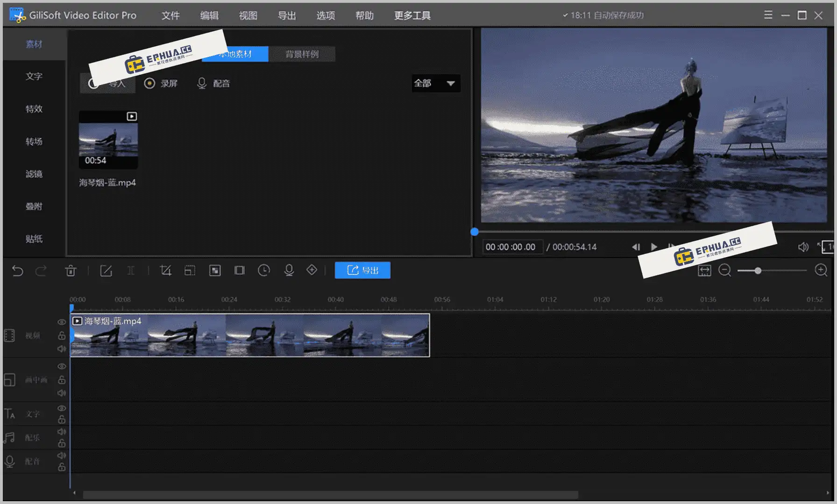The height and width of the screenshot is (504, 837).
Task: Open the 文件 menu
Action: pyautogui.click(x=170, y=15)
